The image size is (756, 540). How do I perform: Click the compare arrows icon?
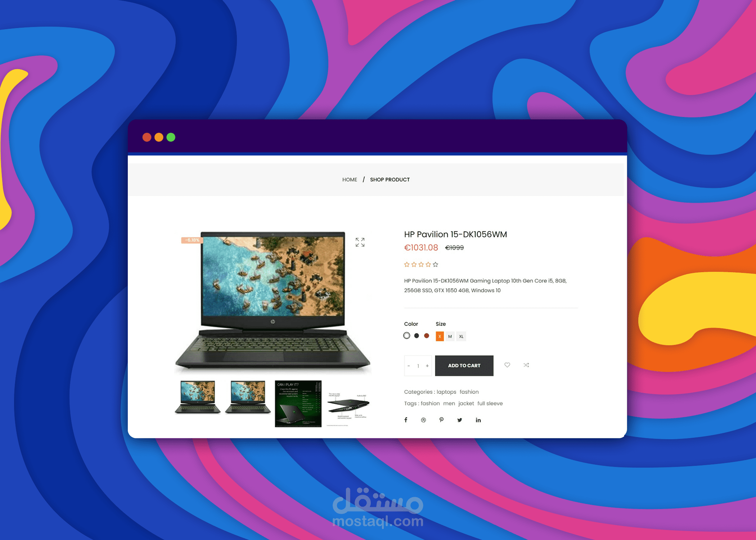click(x=525, y=365)
